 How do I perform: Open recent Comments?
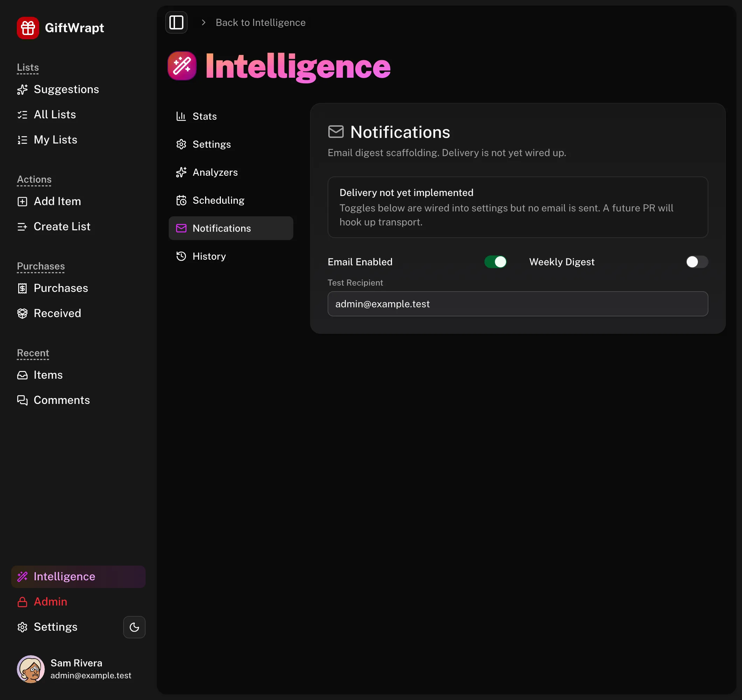pos(78,400)
